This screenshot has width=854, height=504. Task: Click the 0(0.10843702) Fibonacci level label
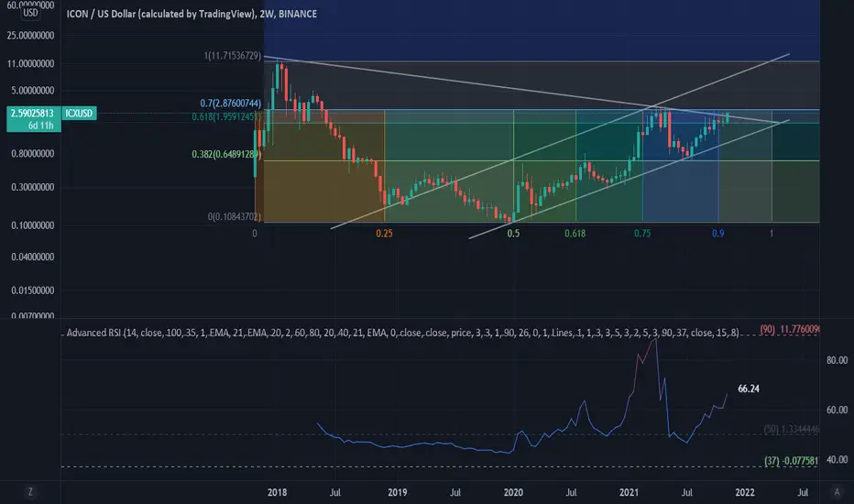click(235, 216)
